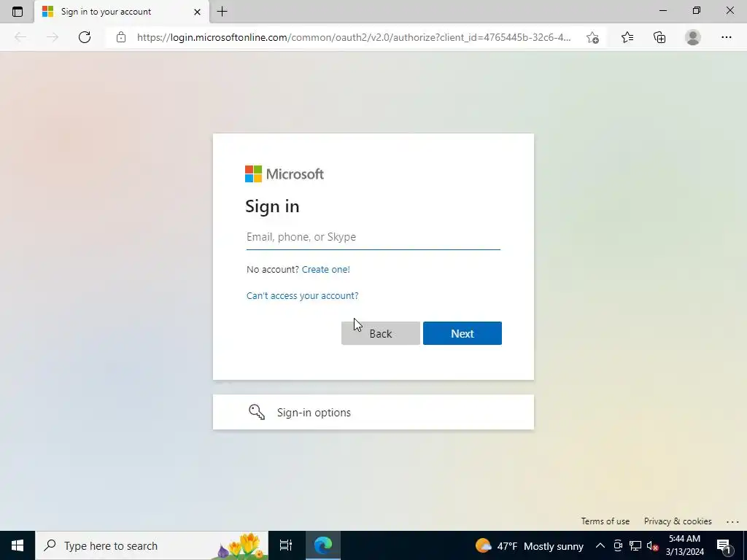Open the network tray icon
Screen dimensions: 747x560
click(635, 545)
